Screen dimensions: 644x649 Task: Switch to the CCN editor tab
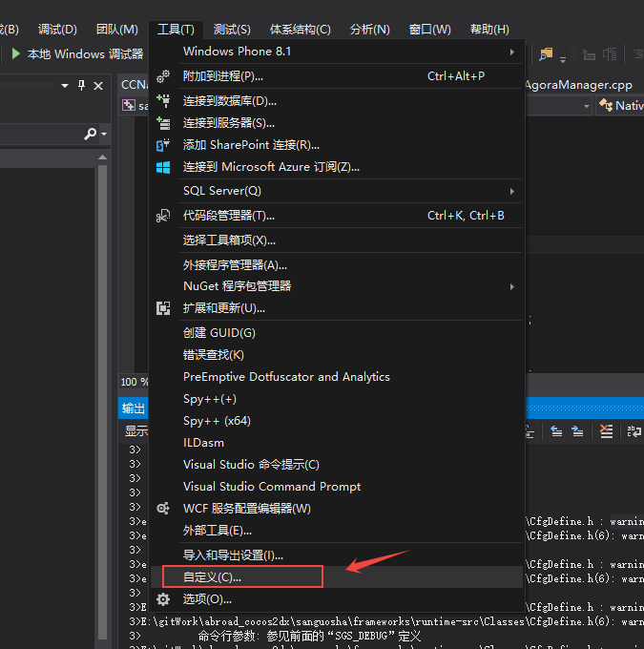(x=134, y=85)
